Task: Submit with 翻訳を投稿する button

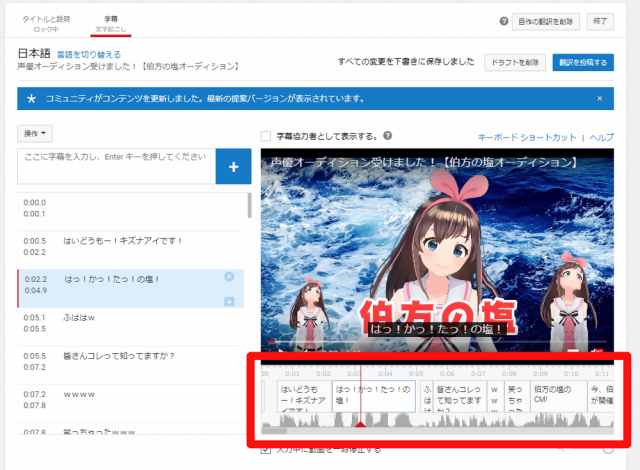Action: [x=583, y=62]
